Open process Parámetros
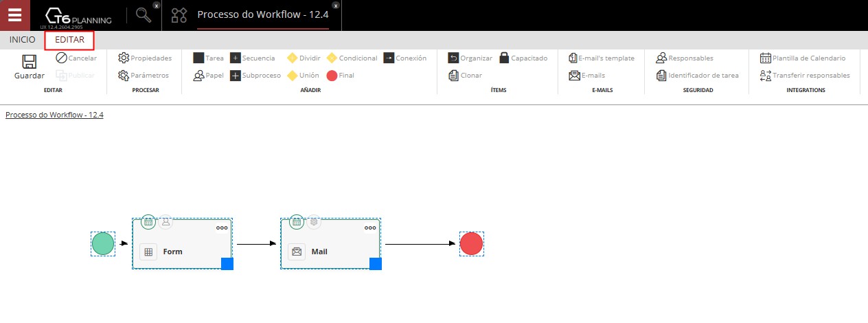Screen dimensions: 868x323 144,76
